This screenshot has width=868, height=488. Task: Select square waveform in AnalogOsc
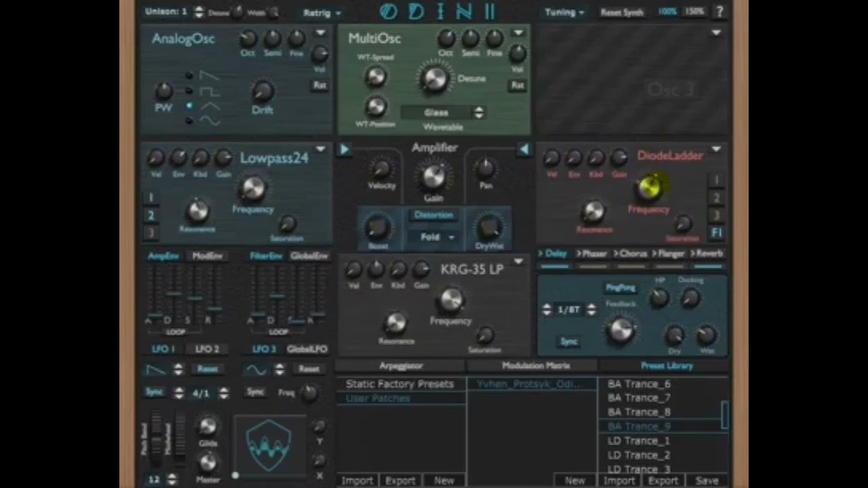(x=209, y=91)
